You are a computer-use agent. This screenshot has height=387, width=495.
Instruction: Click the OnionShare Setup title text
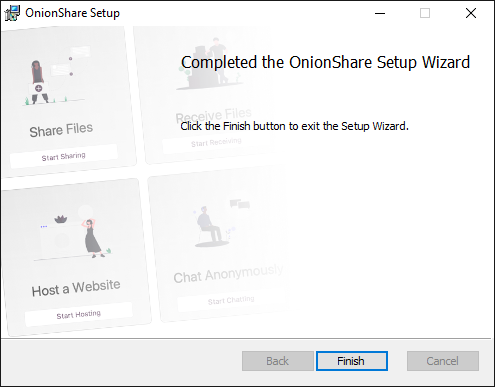pos(72,13)
